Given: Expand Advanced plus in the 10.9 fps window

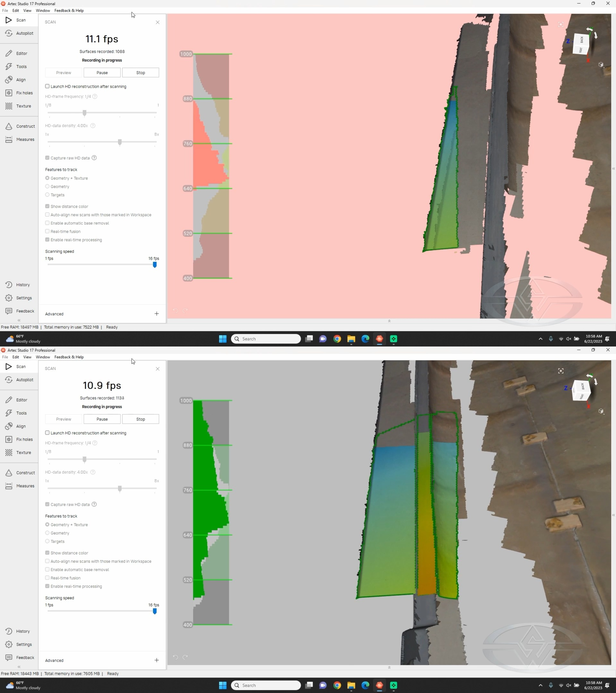Looking at the screenshot, I should (157, 661).
